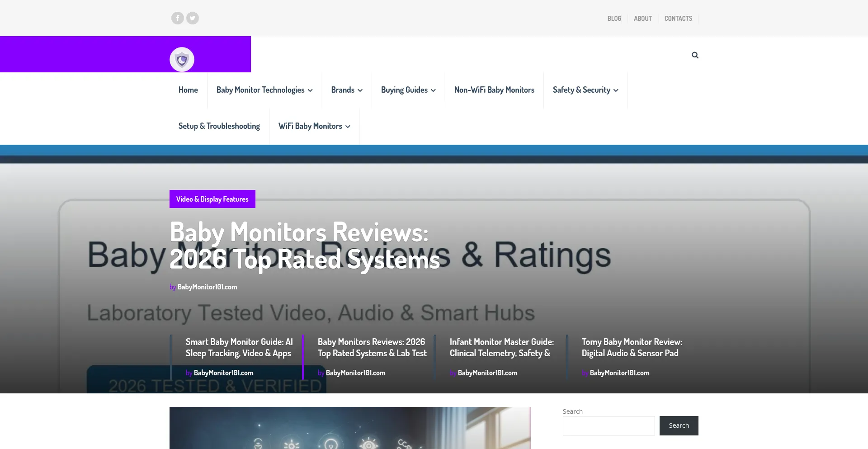Open the Buying Guides menu item
Viewport: 868px width, 449px height.
404,90
